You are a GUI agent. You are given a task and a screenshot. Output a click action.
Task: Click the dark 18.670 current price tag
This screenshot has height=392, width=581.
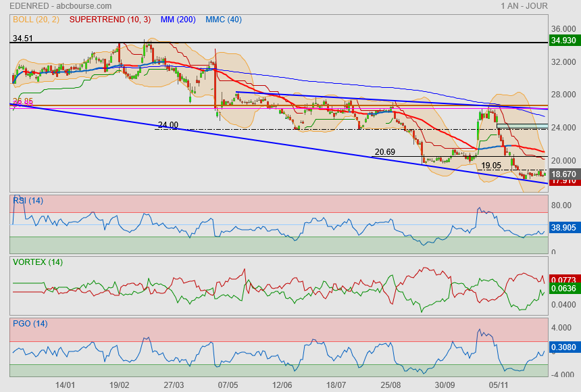[563, 174]
